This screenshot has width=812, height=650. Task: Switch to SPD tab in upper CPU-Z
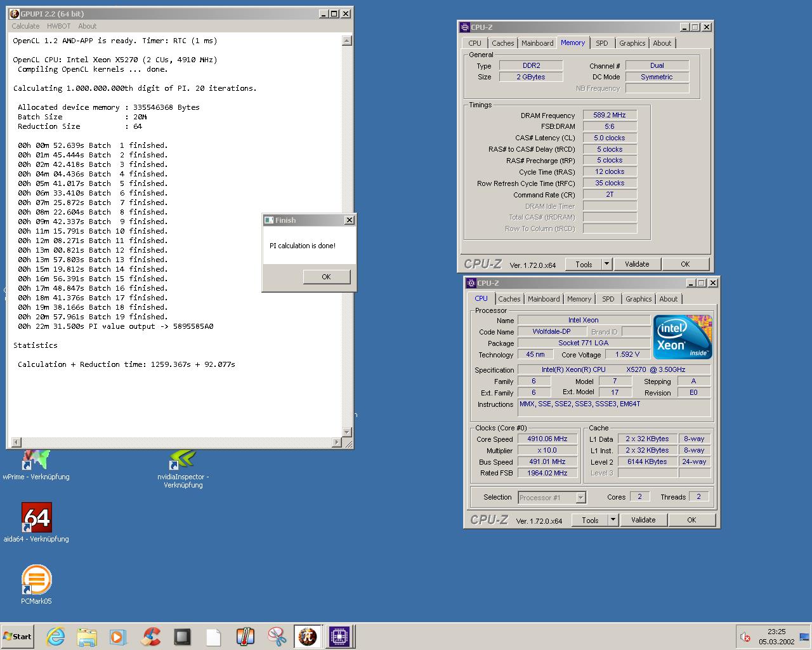pos(602,43)
